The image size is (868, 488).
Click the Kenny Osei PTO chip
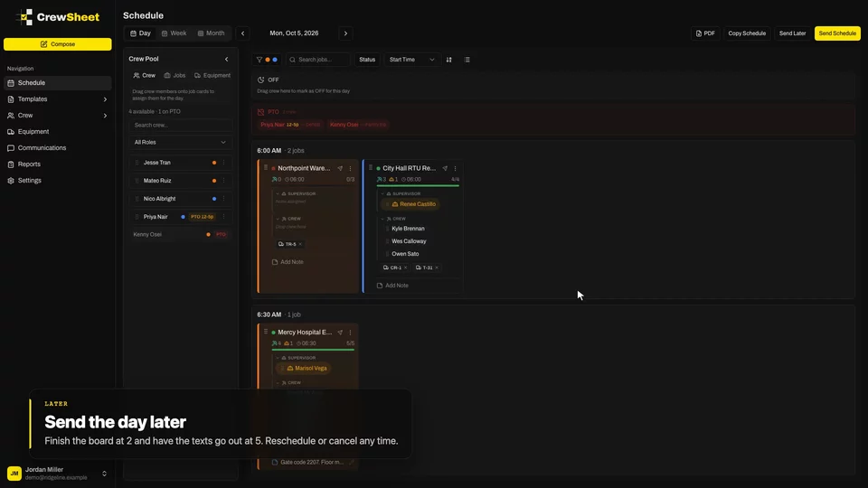click(358, 125)
